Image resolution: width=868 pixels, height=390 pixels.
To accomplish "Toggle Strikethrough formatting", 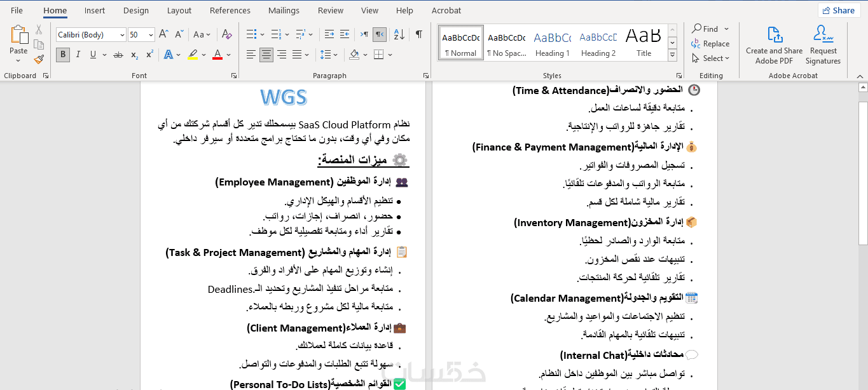I will click(x=118, y=55).
